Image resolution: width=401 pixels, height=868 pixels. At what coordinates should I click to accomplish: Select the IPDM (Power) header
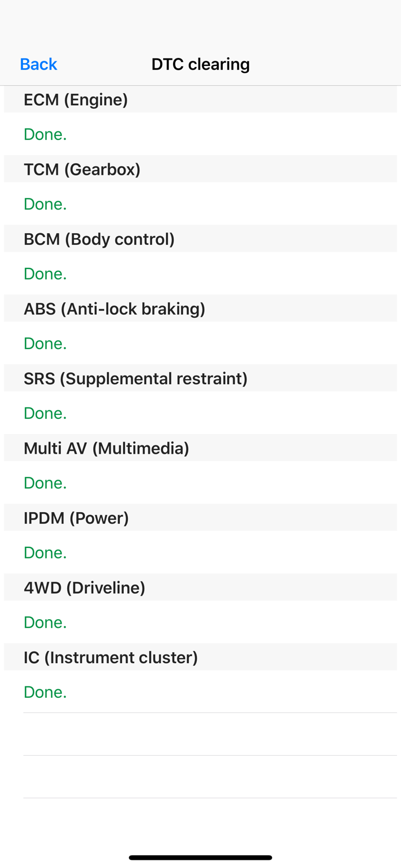pyautogui.click(x=76, y=518)
